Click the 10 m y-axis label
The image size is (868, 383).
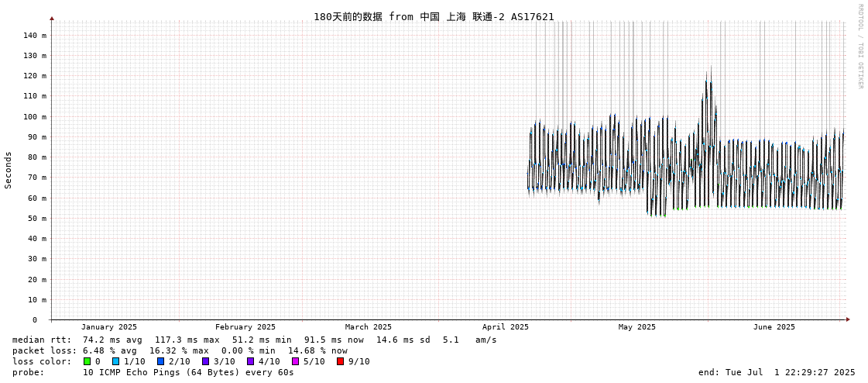click(37, 299)
